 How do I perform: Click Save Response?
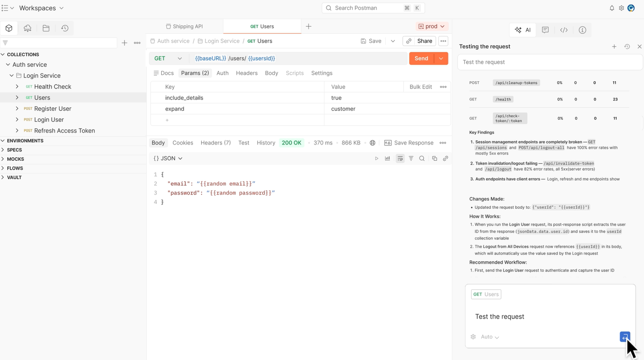click(409, 143)
